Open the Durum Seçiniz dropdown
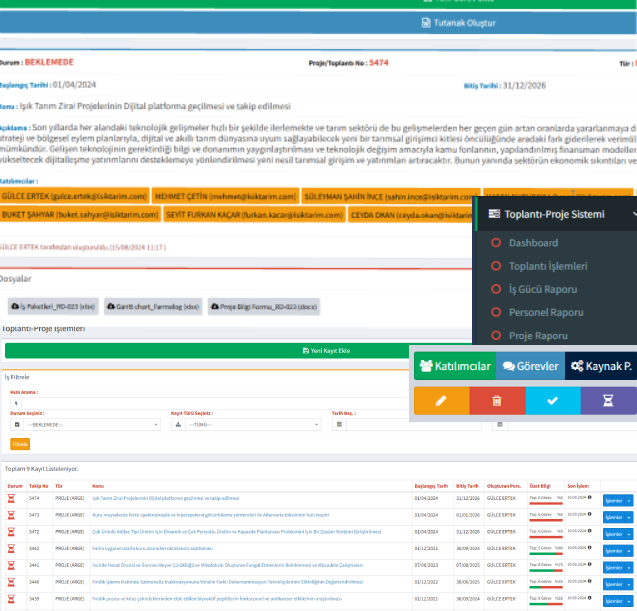 point(84,424)
